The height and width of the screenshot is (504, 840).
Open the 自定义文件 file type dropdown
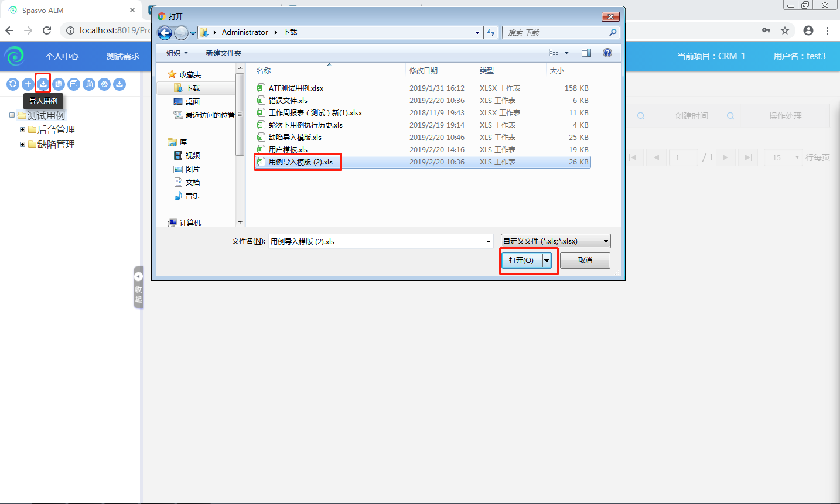click(555, 241)
